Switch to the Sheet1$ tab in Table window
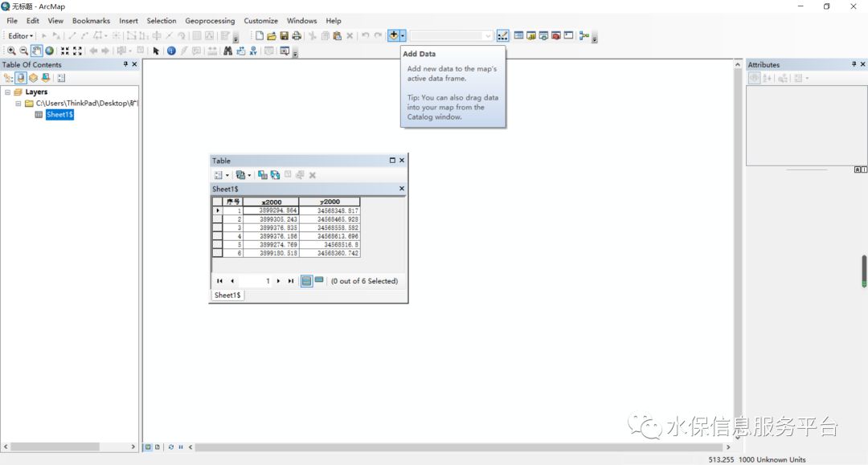The width and height of the screenshot is (868, 465). click(x=227, y=295)
